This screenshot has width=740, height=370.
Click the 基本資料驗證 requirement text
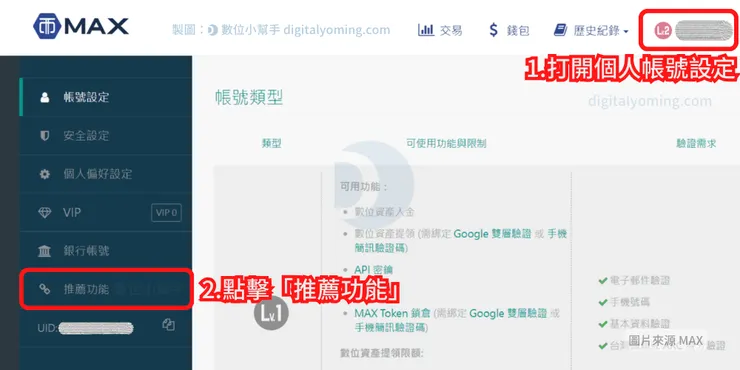click(x=639, y=324)
